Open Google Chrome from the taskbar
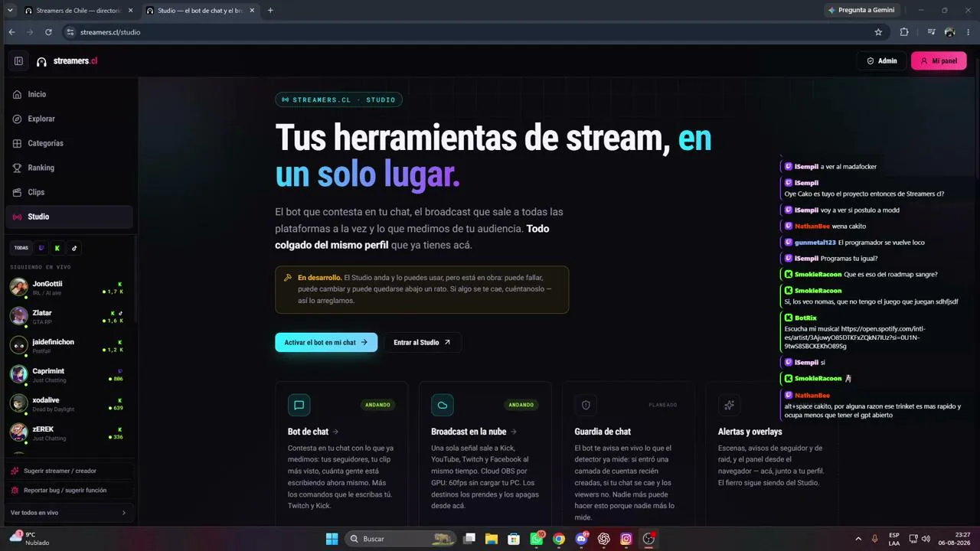 [559, 539]
